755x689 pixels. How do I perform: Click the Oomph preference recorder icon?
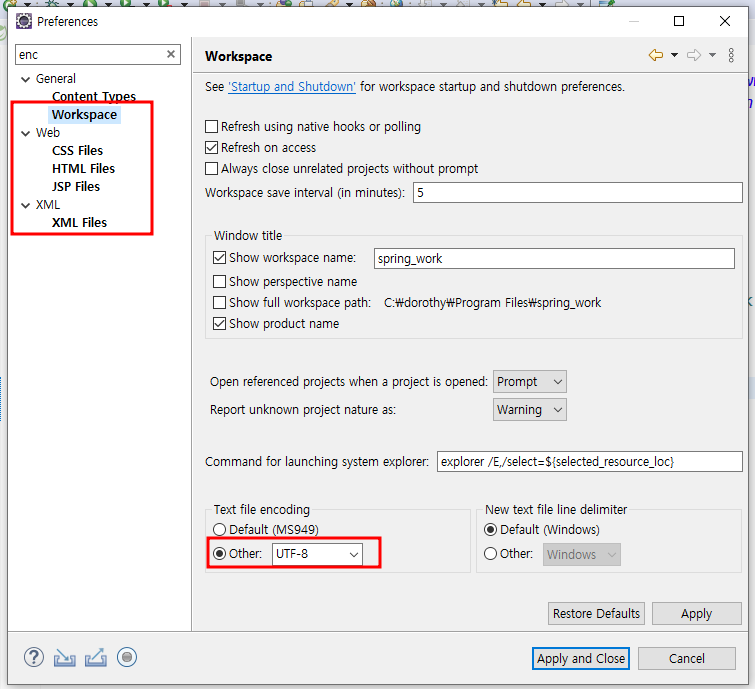127,657
